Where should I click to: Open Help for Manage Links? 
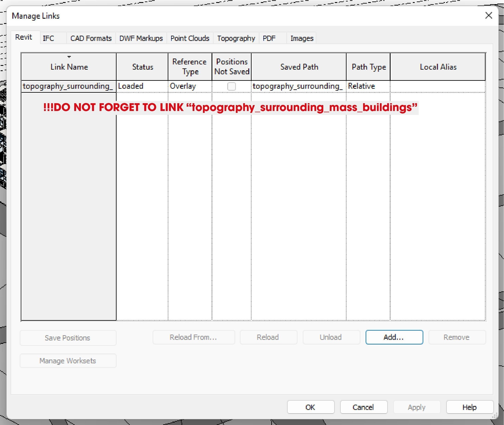469,407
